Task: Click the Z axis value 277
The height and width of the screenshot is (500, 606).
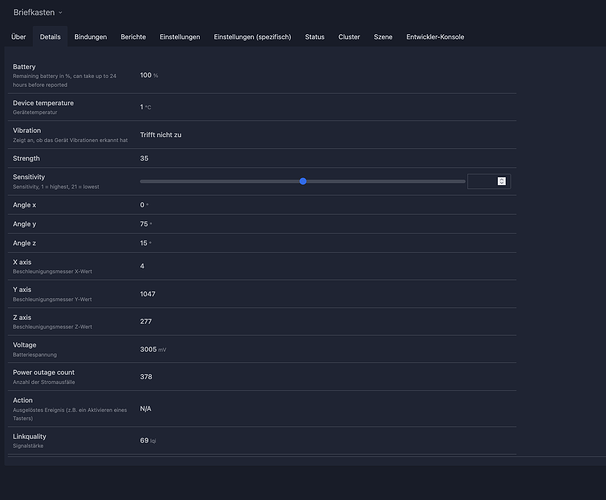Action: click(146, 321)
